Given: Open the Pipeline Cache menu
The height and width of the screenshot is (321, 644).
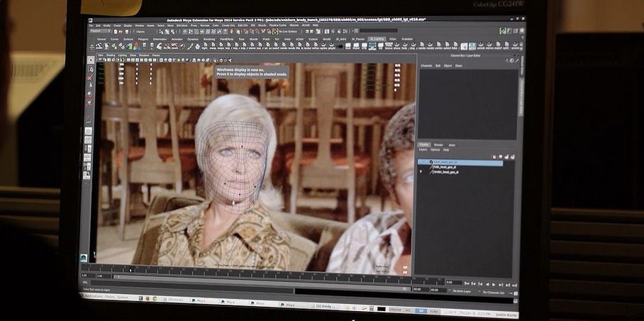Looking at the screenshot, I should (x=277, y=26).
